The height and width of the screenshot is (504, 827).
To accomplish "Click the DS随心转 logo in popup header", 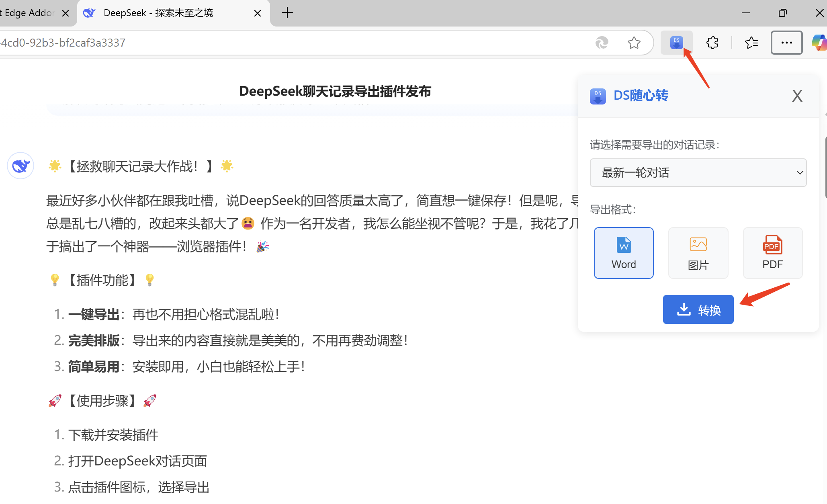I will pyautogui.click(x=598, y=96).
